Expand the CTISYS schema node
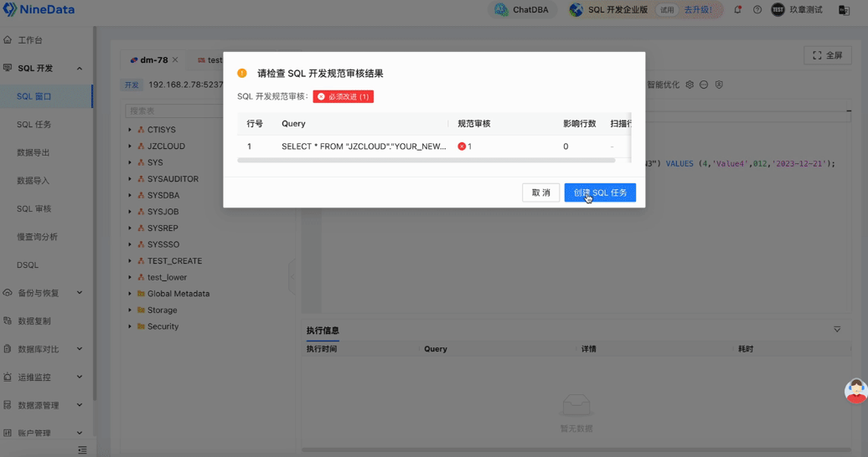Viewport: 868px width, 457px height. tap(130, 130)
